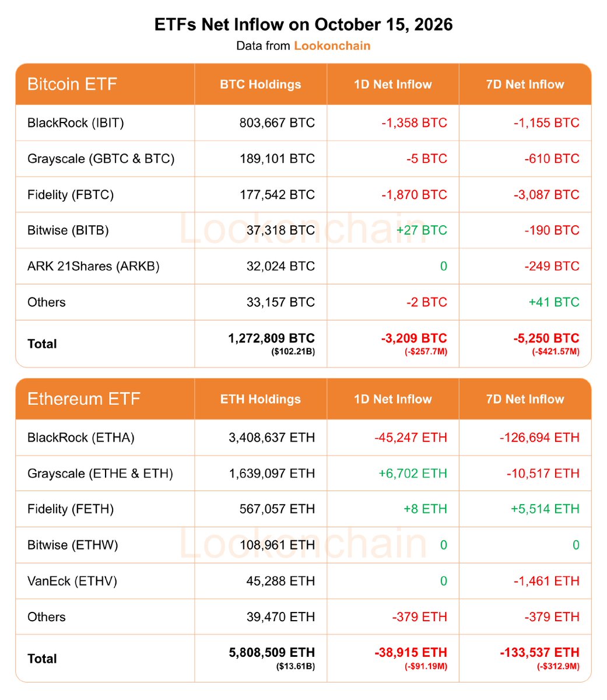Select the BlackRock (ETHA) row label
Image resolution: width=607 pixels, height=700 pixels.
[81, 437]
